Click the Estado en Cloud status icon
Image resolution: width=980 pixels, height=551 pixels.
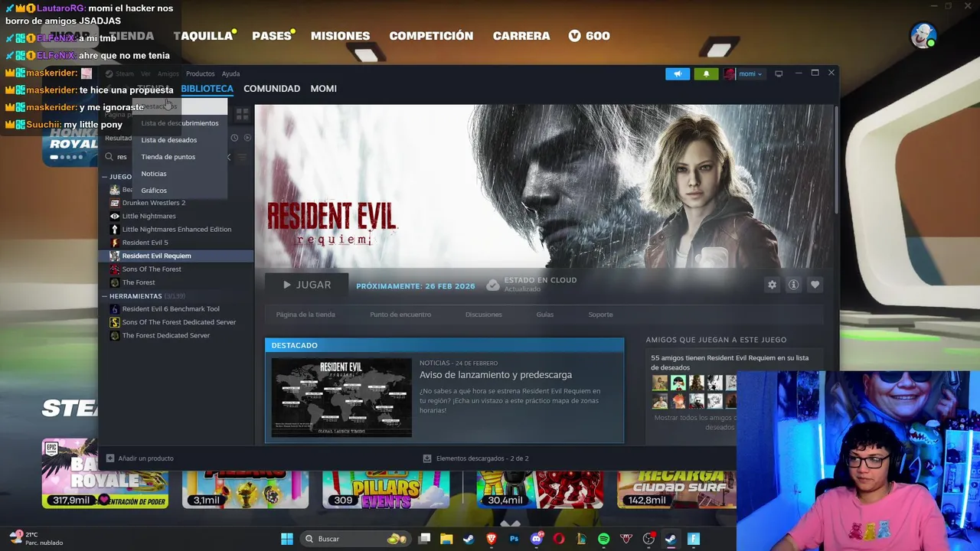coord(492,285)
